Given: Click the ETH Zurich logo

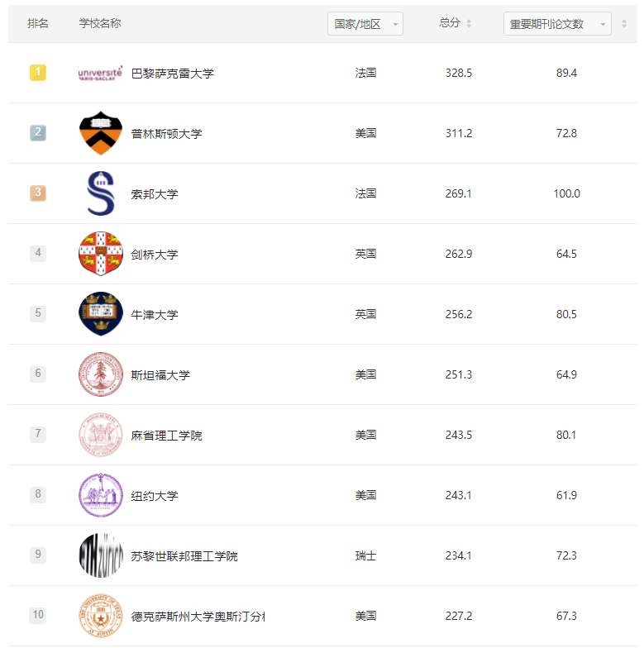Looking at the screenshot, I should [x=100, y=555].
